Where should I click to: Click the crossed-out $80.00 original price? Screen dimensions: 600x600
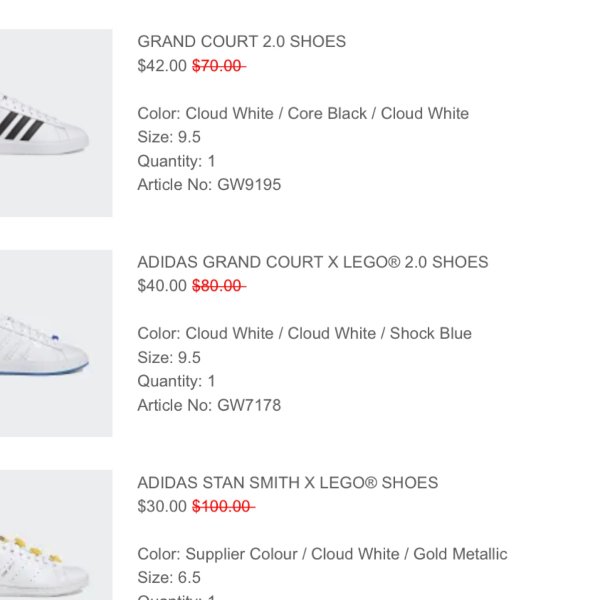pos(218,285)
